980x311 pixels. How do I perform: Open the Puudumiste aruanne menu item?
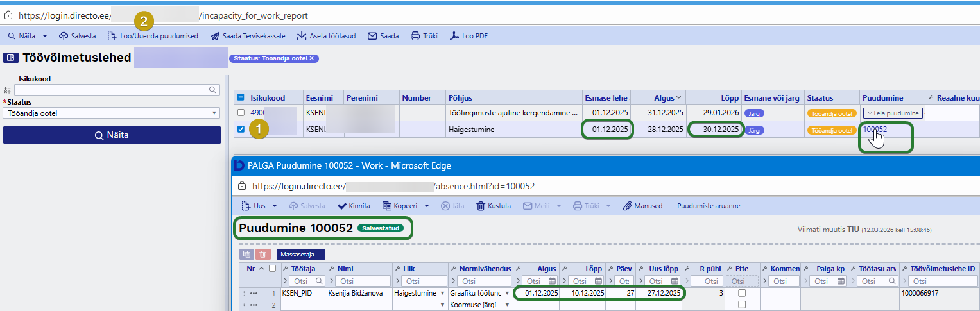pyautogui.click(x=709, y=206)
